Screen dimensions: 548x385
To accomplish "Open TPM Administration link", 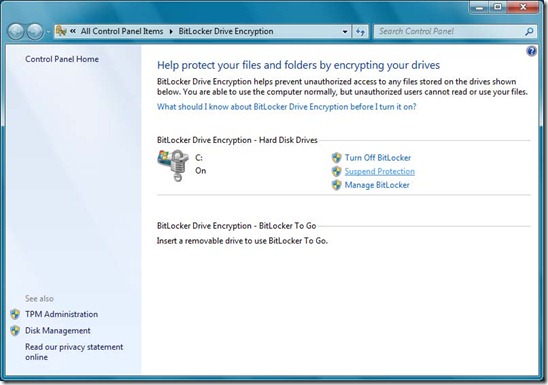I will (62, 314).
